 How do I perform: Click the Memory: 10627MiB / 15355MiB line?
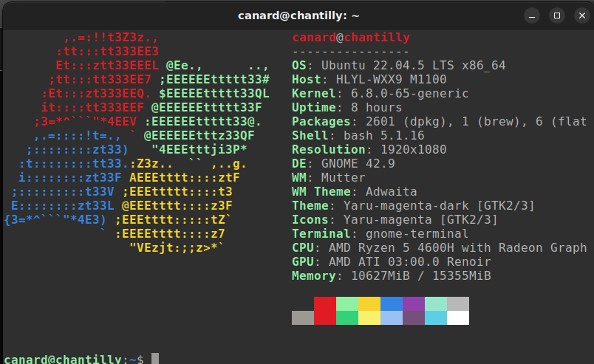pos(392,275)
